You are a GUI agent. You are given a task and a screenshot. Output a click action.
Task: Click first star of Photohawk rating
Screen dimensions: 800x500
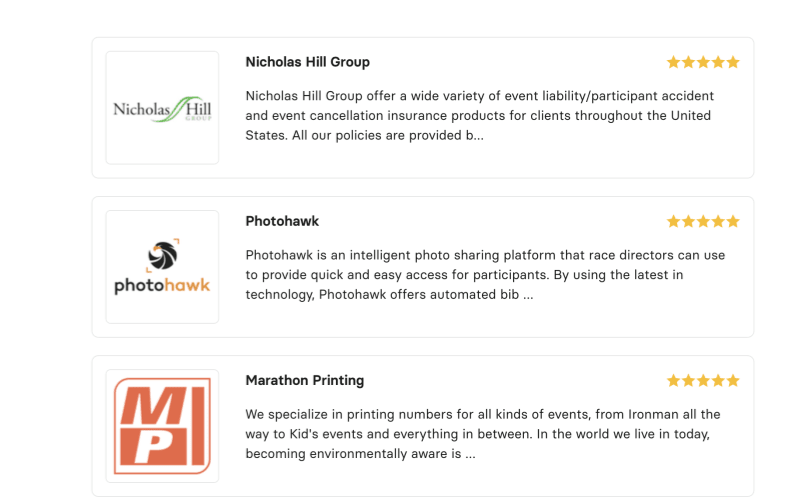tap(674, 221)
